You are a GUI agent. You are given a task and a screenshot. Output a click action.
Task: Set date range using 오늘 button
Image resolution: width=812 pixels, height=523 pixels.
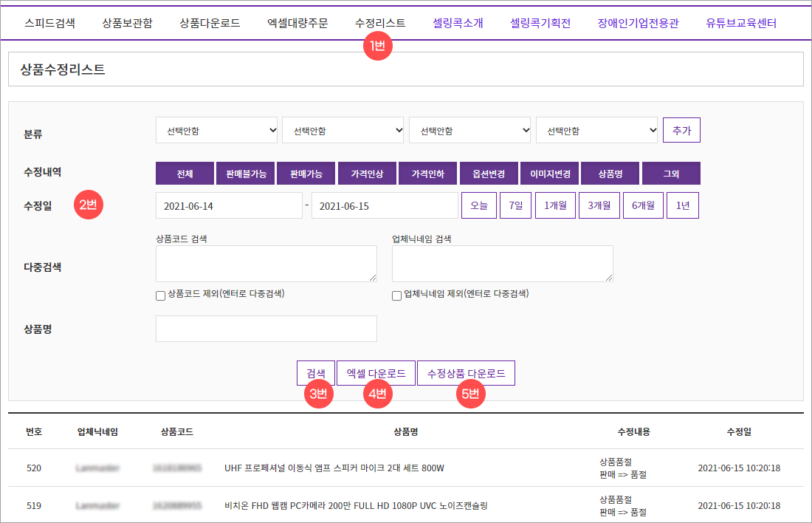click(478, 205)
